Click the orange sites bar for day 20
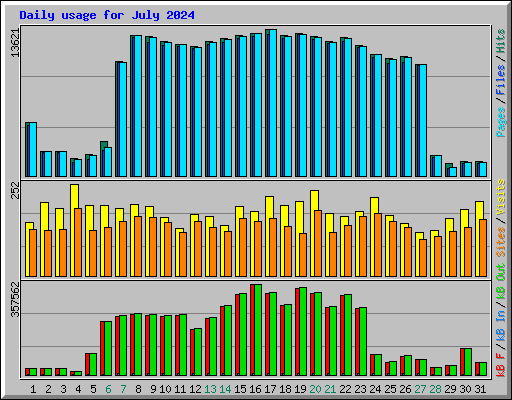The width and height of the screenshot is (512, 400). [x=318, y=243]
